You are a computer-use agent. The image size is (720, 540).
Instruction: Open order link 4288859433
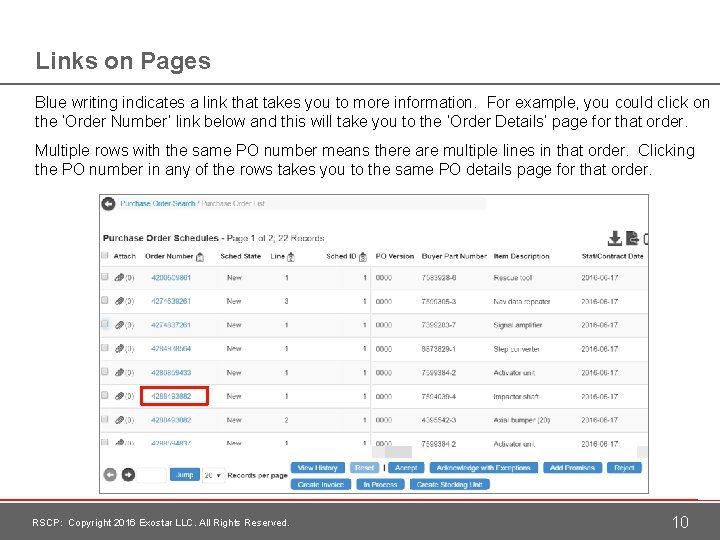point(171,372)
